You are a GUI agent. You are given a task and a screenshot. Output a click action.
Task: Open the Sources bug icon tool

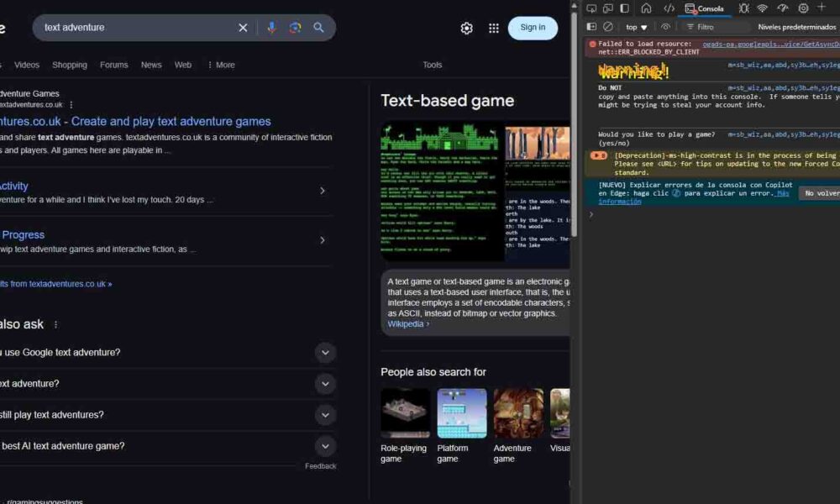[x=743, y=8]
